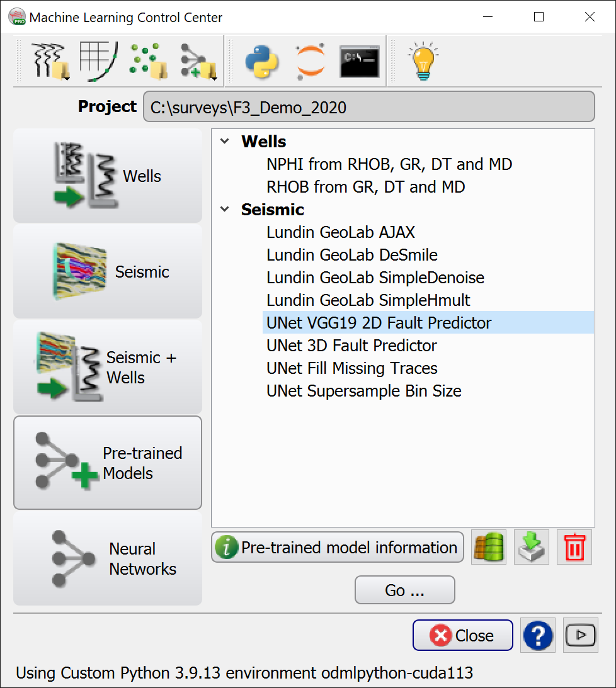This screenshot has width=616, height=688.
Task: Click the wells folder toolbar icon
Action: click(50, 62)
